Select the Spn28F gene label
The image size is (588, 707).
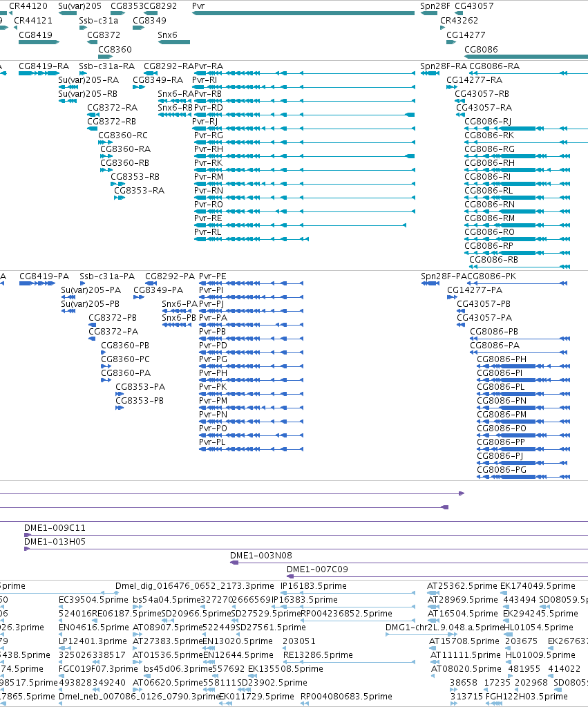pos(435,6)
